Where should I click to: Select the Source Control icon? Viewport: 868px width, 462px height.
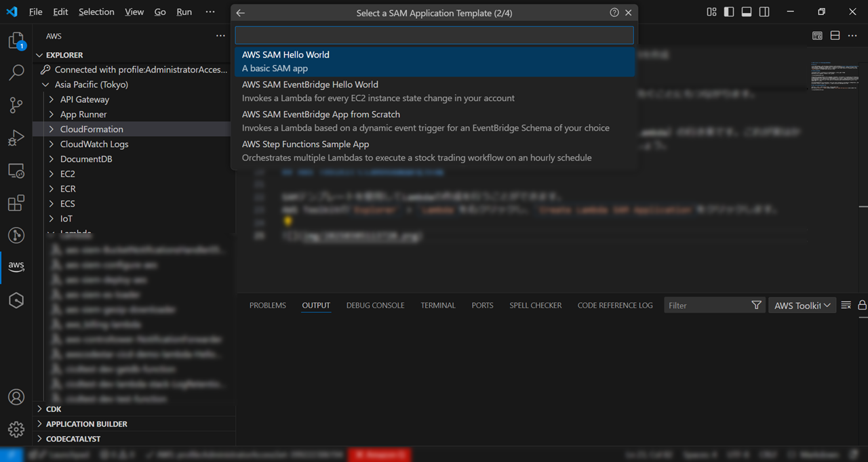click(x=16, y=105)
